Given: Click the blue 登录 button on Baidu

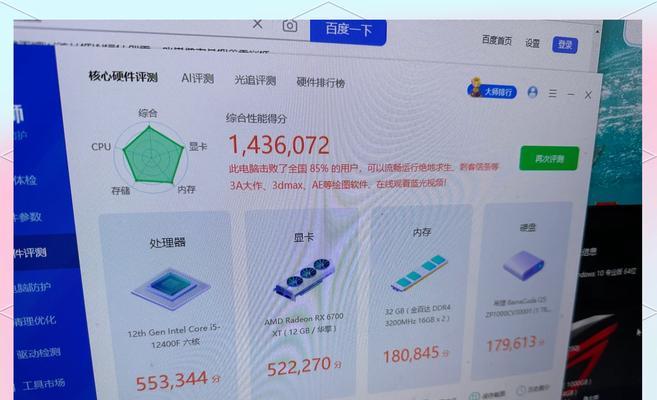Looking at the screenshot, I should [565, 45].
